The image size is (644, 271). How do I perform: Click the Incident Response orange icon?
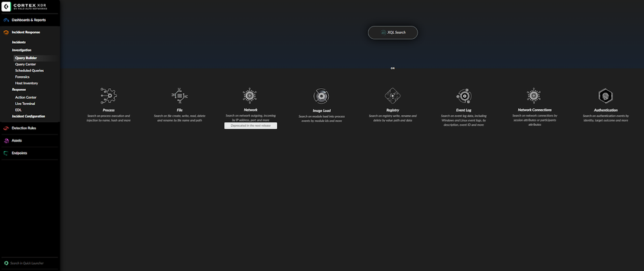tap(6, 32)
